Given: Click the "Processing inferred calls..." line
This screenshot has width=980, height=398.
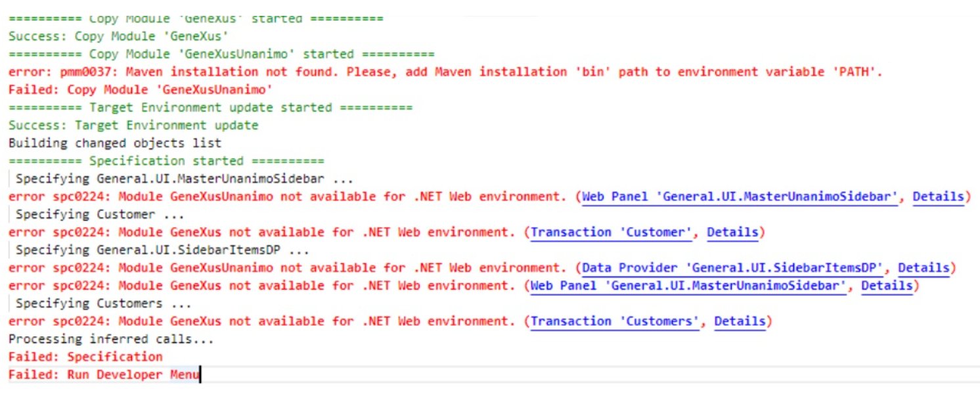Looking at the screenshot, I should point(111,339).
